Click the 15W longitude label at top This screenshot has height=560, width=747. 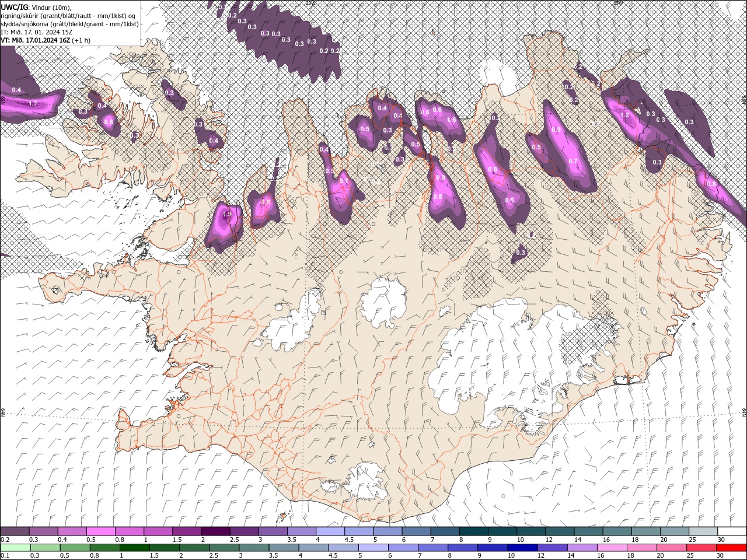point(618,3)
